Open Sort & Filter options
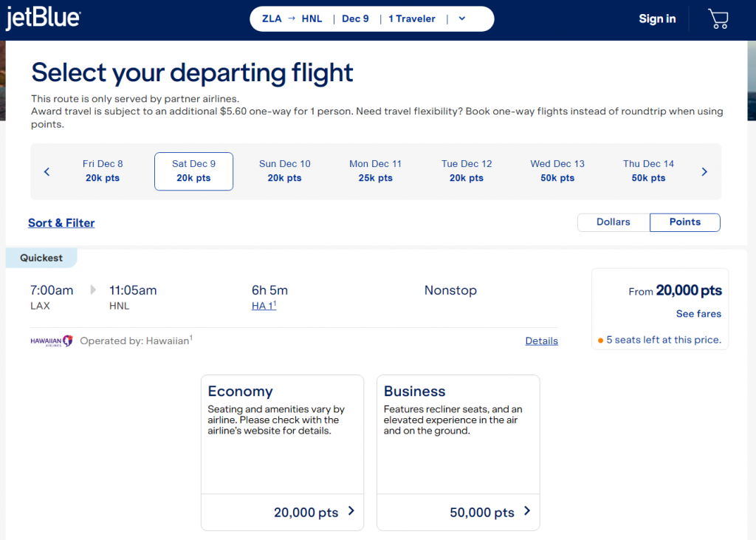 (61, 222)
